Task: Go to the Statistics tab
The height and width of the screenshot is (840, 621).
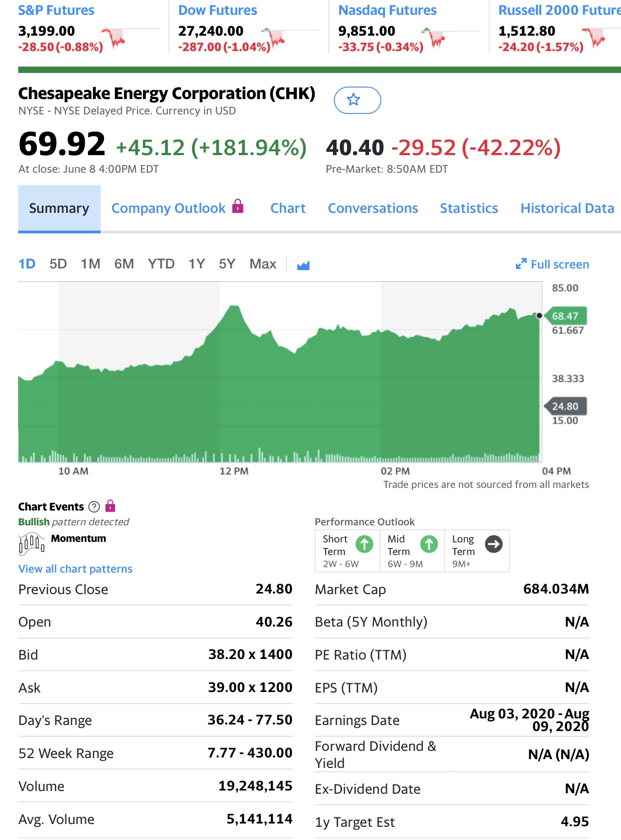Action: [469, 208]
